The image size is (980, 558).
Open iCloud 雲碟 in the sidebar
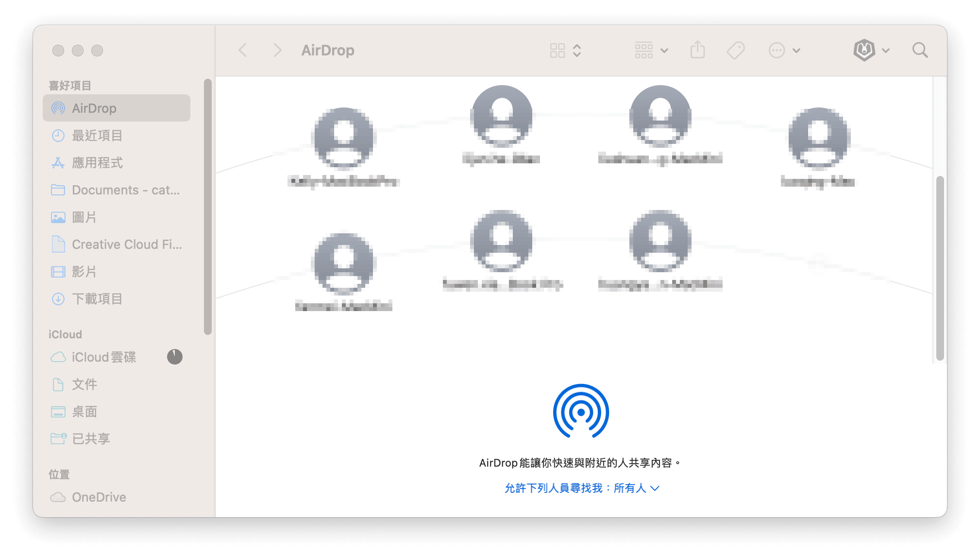pos(117,357)
